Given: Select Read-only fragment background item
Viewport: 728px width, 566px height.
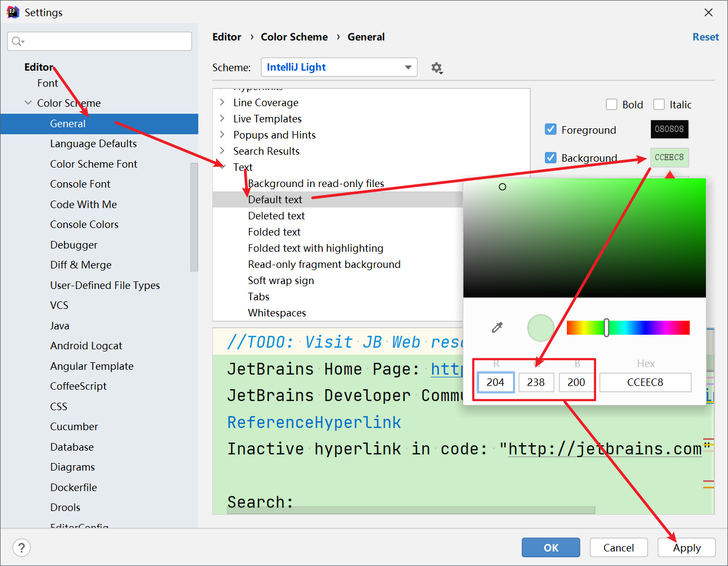Looking at the screenshot, I should pos(324,264).
